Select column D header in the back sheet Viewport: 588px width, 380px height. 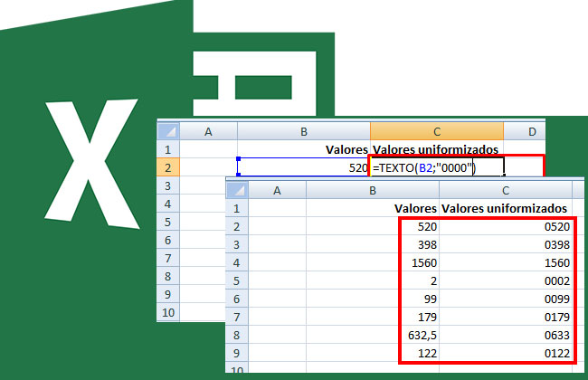[x=525, y=131]
